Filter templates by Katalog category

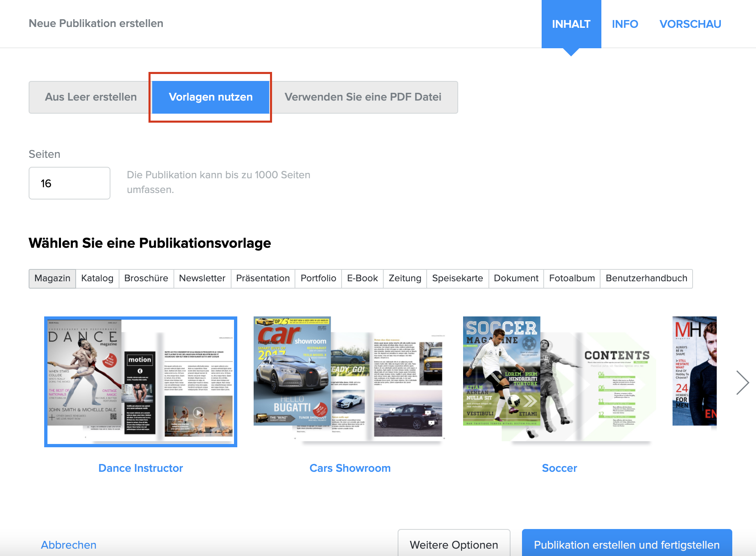(97, 278)
